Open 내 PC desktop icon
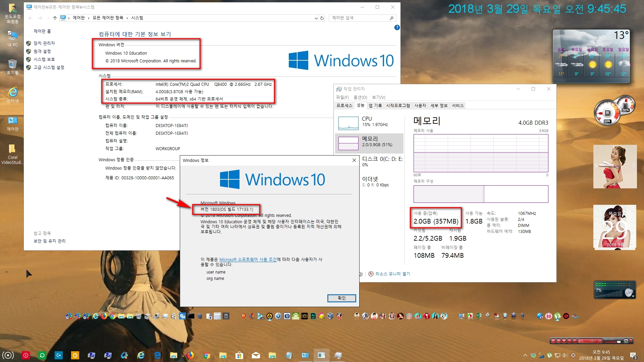 coord(12,39)
